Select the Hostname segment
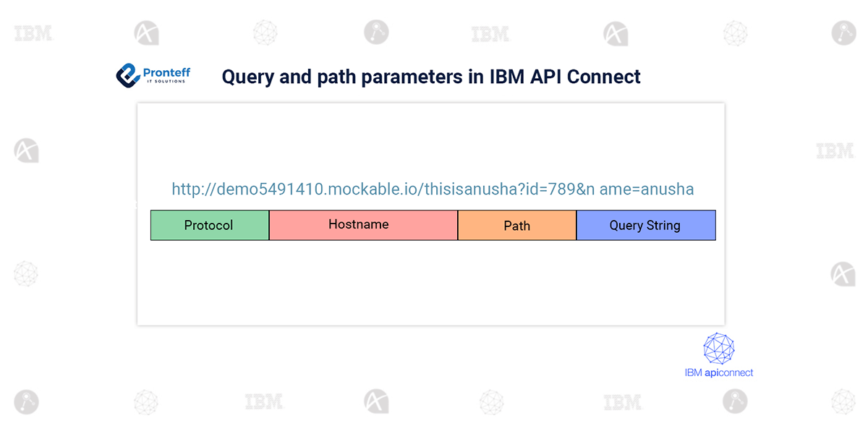Viewport: 868px width, 434px height. pyautogui.click(x=363, y=225)
